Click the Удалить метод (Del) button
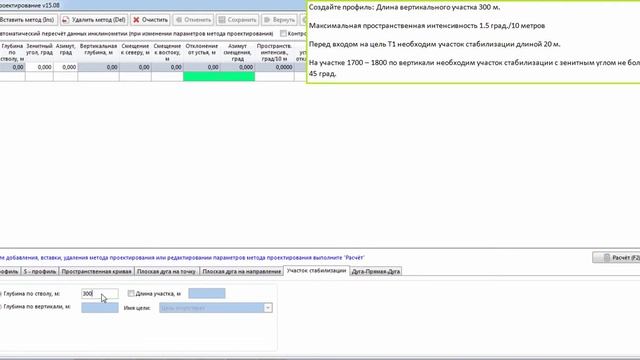Image resolution: width=640 pixels, height=360 pixels. click(x=94, y=20)
